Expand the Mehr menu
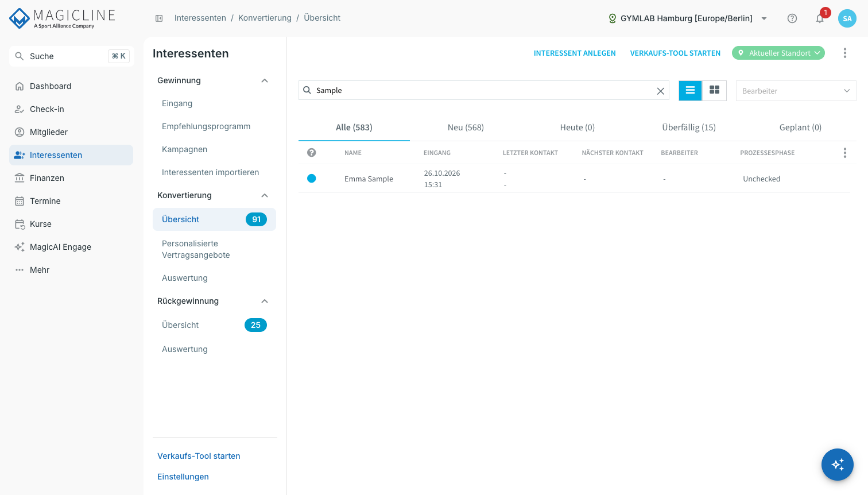868x495 pixels. point(71,270)
